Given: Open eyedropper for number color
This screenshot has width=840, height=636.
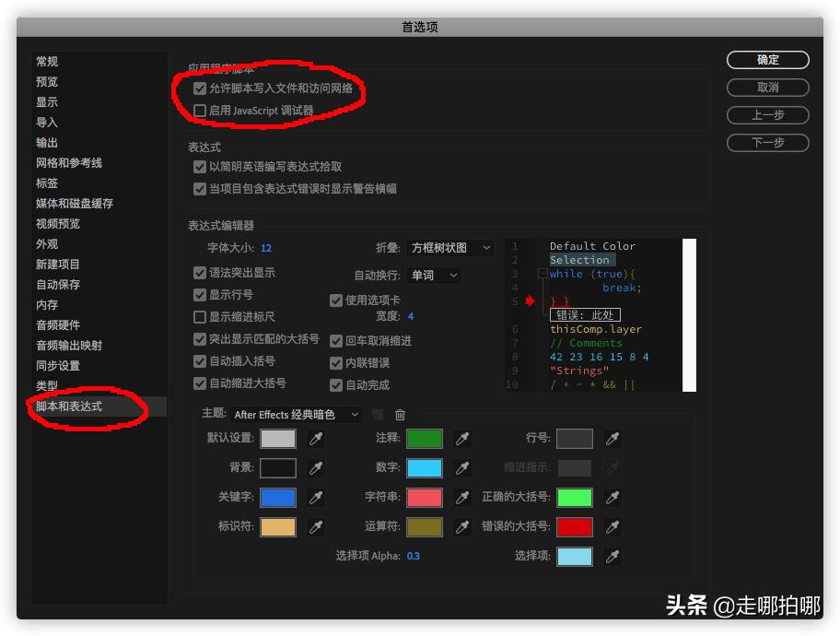Looking at the screenshot, I should pyautogui.click(x=460, y=467).
